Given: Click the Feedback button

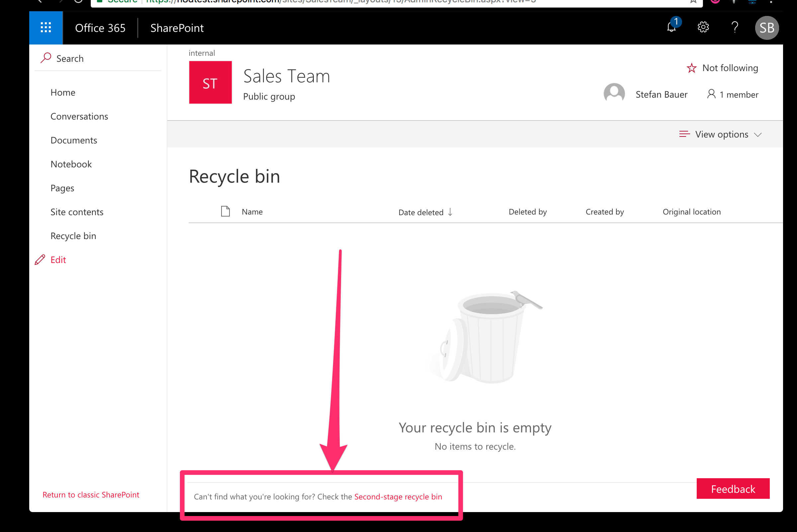Looking at the screenshot, I should 733,488.
